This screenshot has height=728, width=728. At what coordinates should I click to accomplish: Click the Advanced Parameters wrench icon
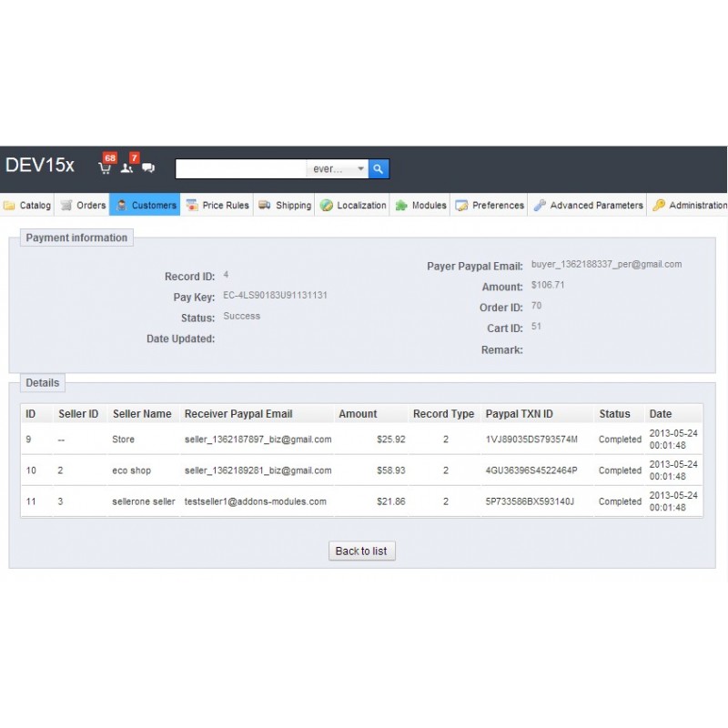(540, 206)
